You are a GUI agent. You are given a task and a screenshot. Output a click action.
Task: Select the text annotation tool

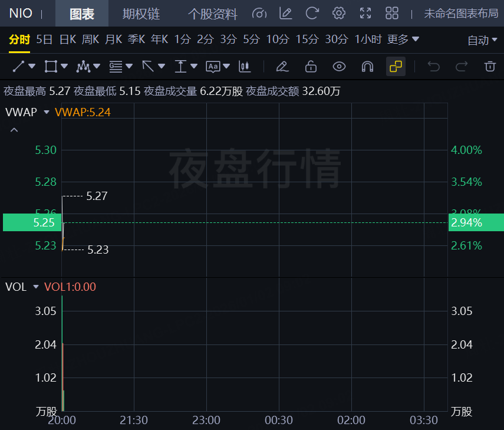pos(213,66)
